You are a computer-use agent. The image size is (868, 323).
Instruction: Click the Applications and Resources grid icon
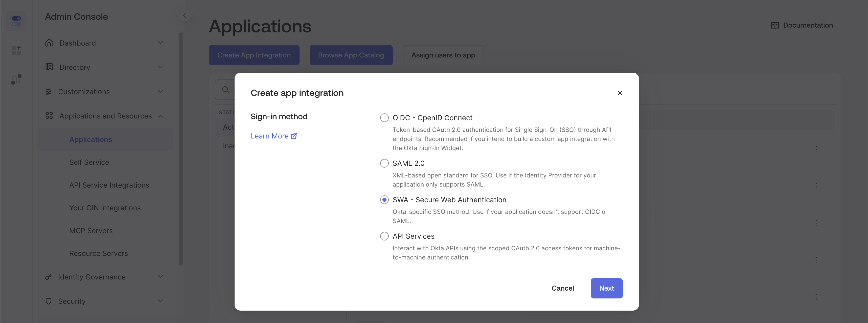[49, 116]
